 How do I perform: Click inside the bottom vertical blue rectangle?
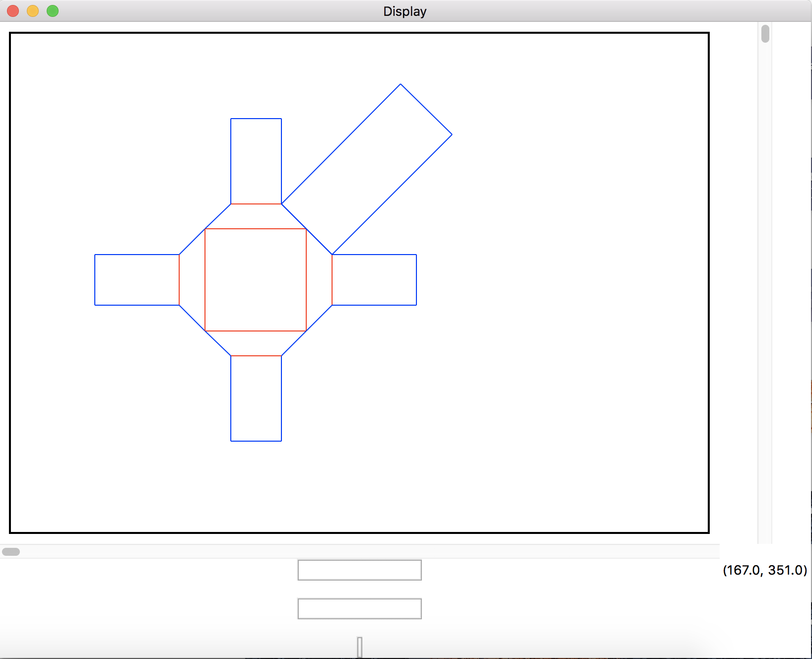click(x=256, y=398)
